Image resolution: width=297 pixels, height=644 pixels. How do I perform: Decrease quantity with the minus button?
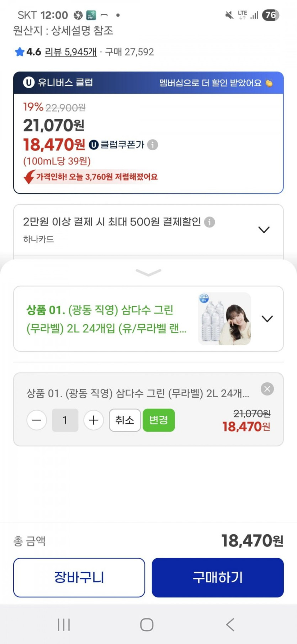[x=37, y=420]
